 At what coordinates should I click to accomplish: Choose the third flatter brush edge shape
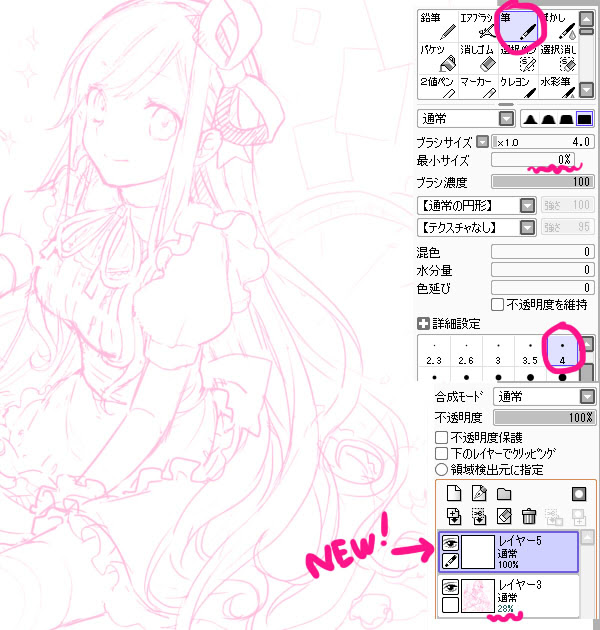click(x=566, y=119)
